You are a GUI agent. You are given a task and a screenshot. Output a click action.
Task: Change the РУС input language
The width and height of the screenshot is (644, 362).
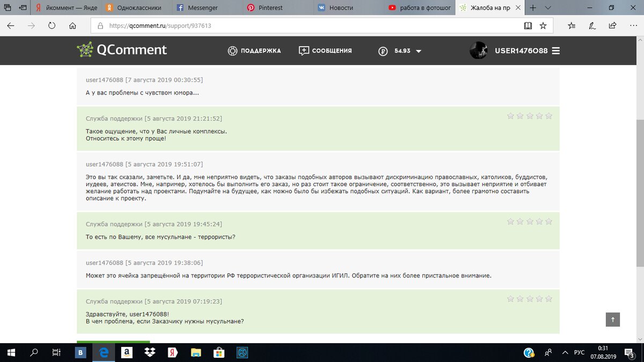(x=579, y=352)
